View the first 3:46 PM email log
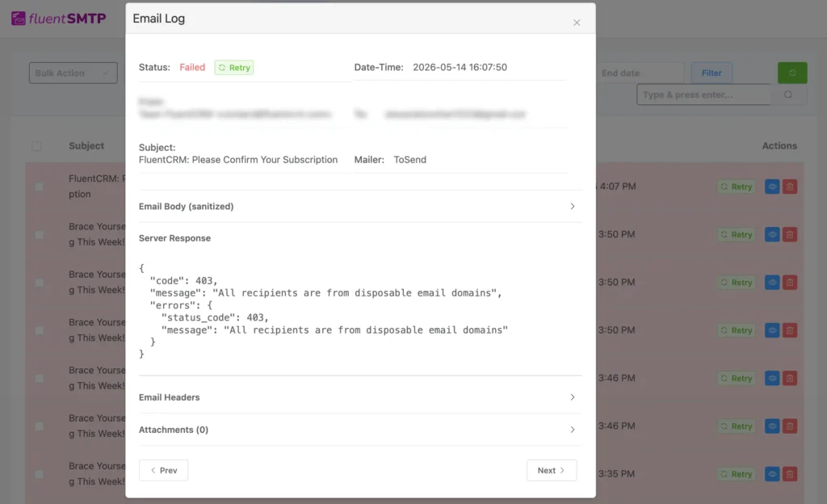Viewport: 827px width, 504px height. [772, 379]
